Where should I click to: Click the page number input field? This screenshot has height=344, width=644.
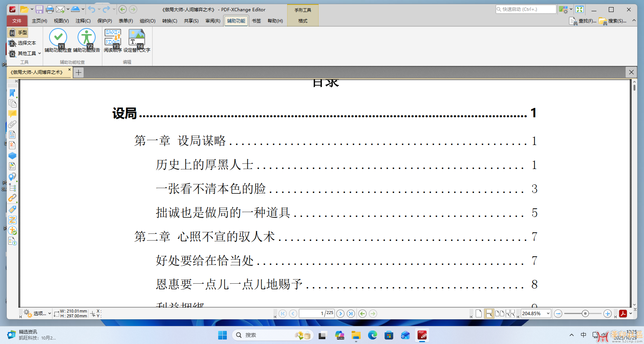(x=317, y=313)
